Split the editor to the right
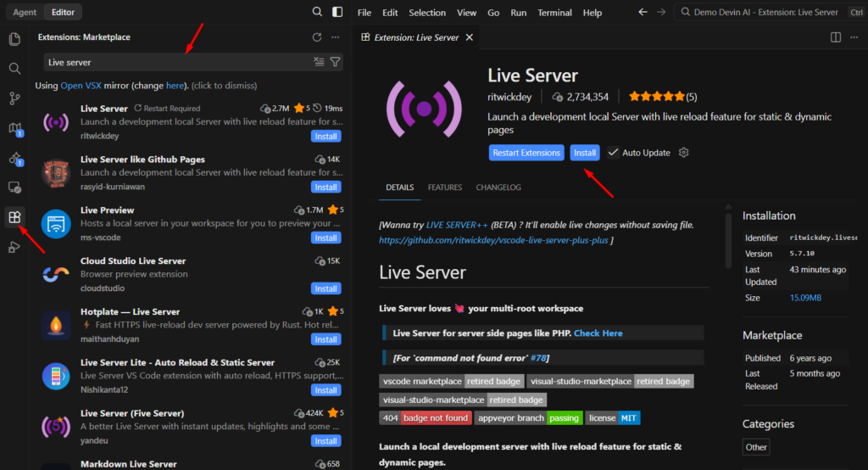Screen dimensions: 868x470 [835, 37]
